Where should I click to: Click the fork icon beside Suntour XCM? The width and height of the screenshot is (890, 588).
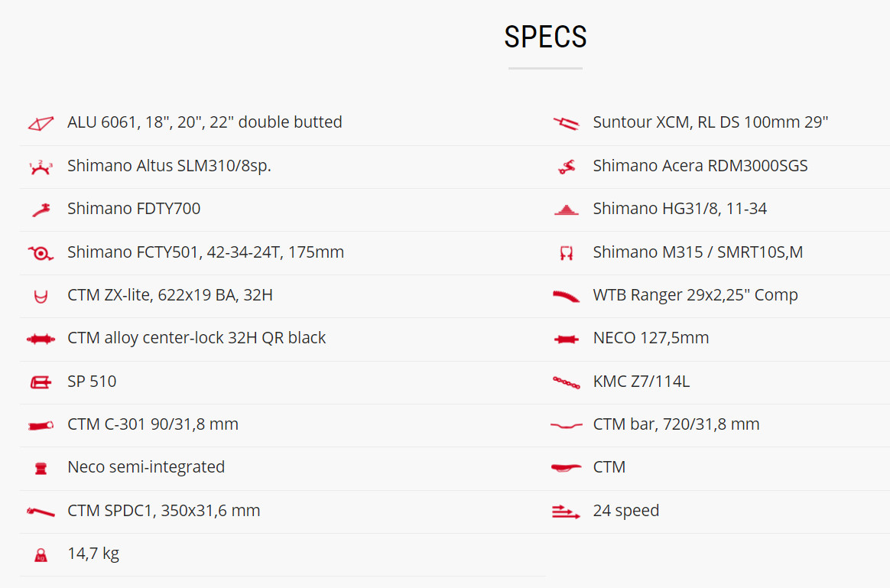coord(567,123)
